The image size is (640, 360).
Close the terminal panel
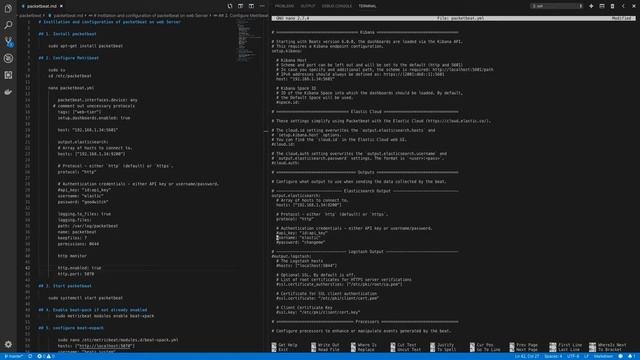point(633,6)
